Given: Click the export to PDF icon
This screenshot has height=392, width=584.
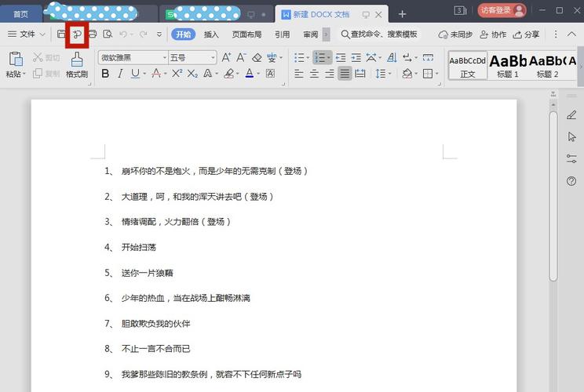Looking at the screenshot, I should coord(77,34).
